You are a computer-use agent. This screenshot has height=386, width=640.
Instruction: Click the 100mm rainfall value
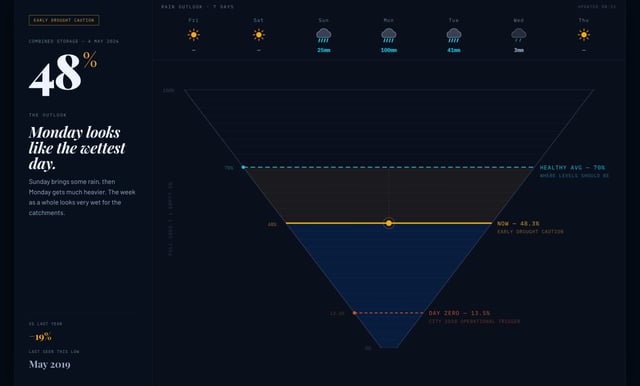click(x=389, y=50)
